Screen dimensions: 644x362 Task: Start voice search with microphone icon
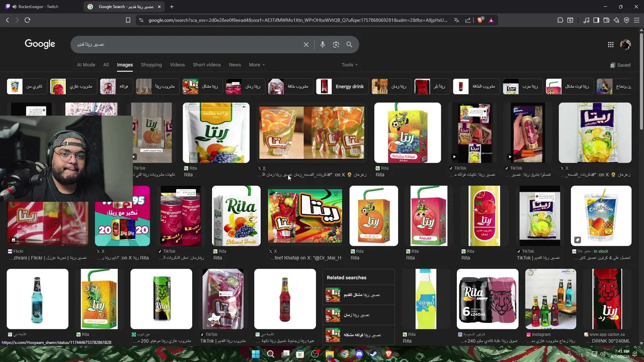[x=323, y=44]
